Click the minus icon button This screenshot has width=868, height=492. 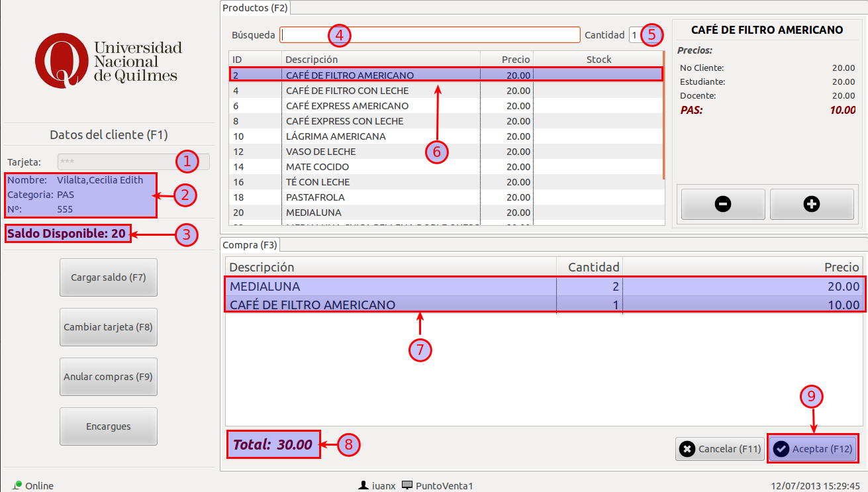(723, 204)
